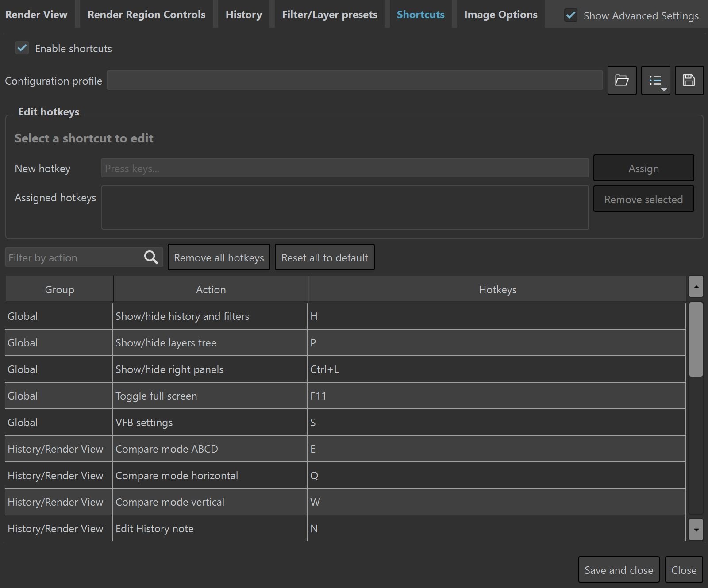708x588 pixels.
Task: Click the Action column header
Action: coord(211,289)
